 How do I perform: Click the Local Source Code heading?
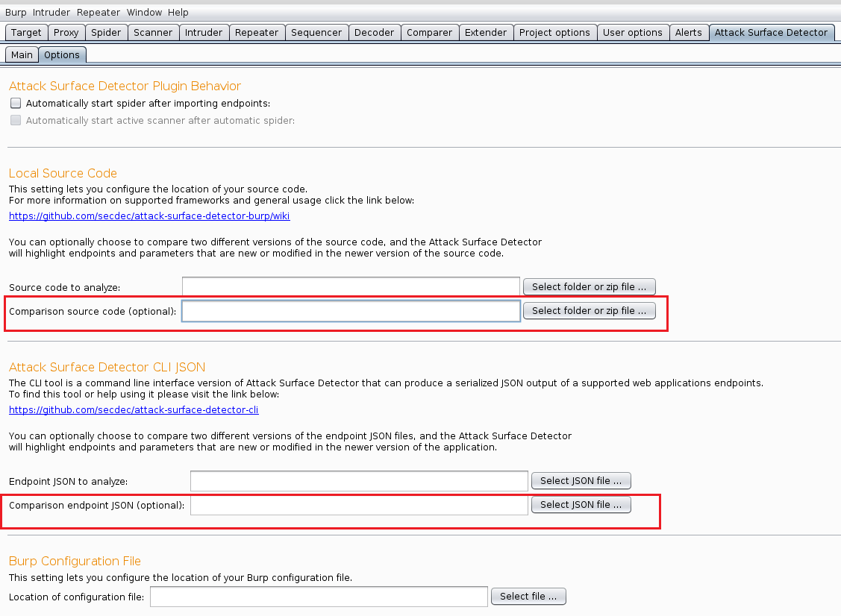(x=63, y=173)
